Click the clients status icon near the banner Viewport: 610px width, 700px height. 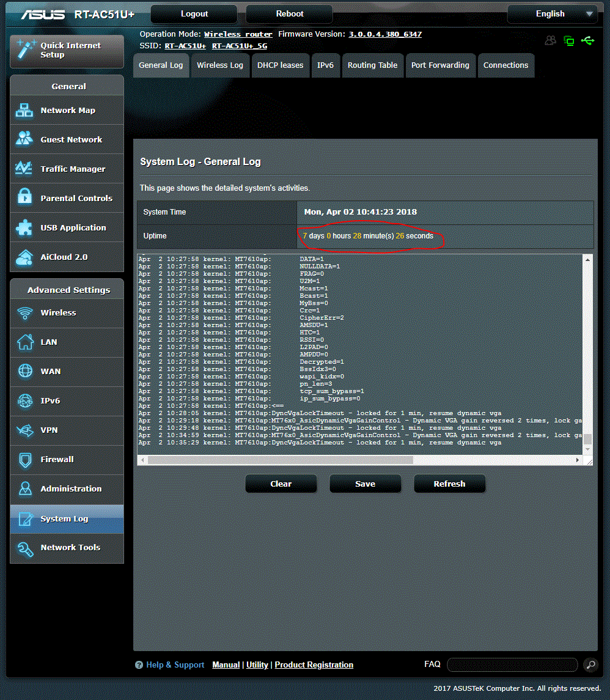coord(550,40)
